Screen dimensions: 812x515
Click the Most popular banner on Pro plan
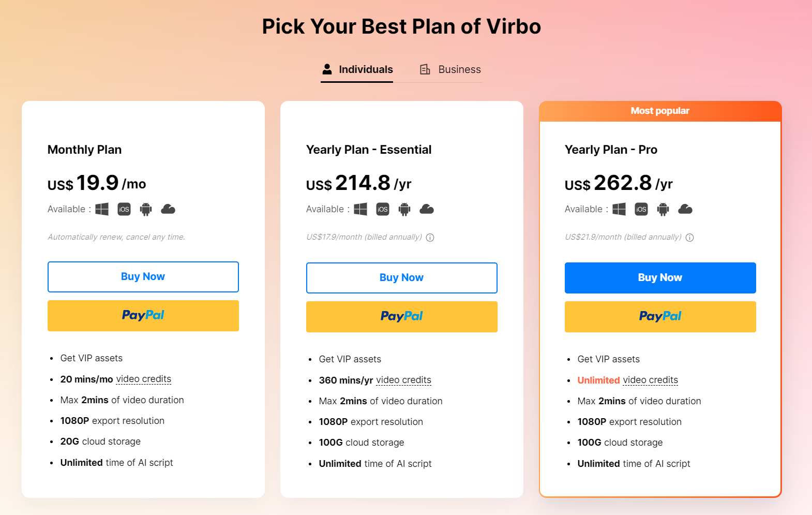coord(660,111)
